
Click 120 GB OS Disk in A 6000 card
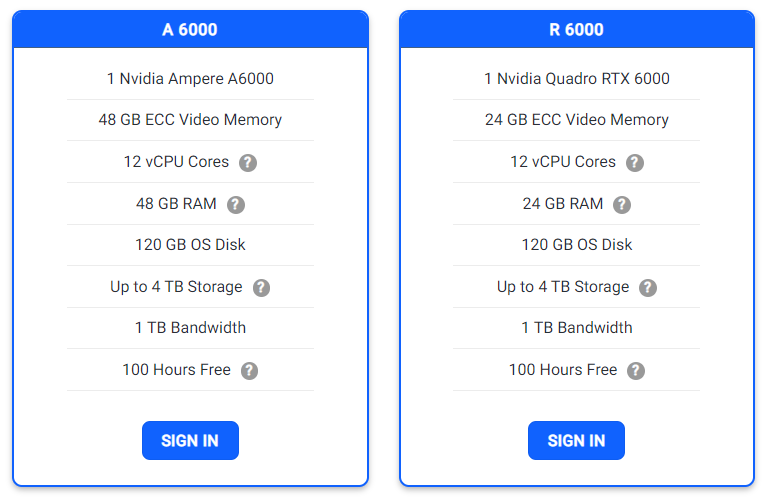(190, 245)
